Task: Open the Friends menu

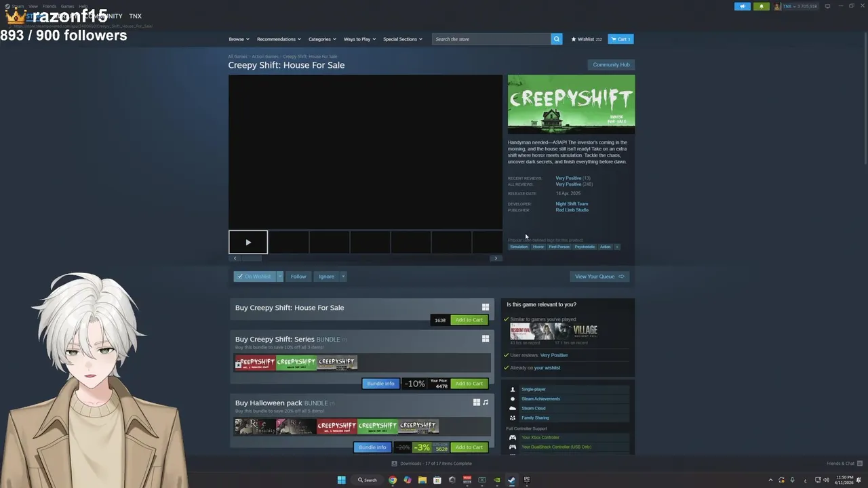Action: coord(50,6)
